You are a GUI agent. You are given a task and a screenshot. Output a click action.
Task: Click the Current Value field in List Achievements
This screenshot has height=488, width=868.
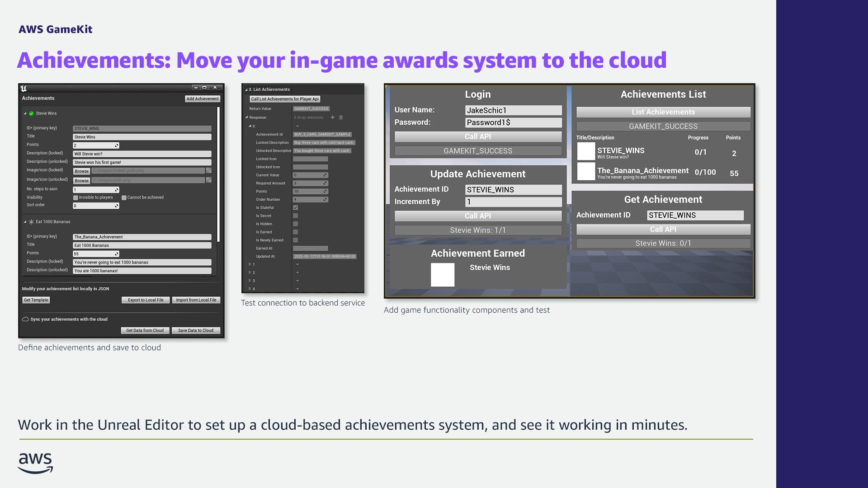click(310, 175)
